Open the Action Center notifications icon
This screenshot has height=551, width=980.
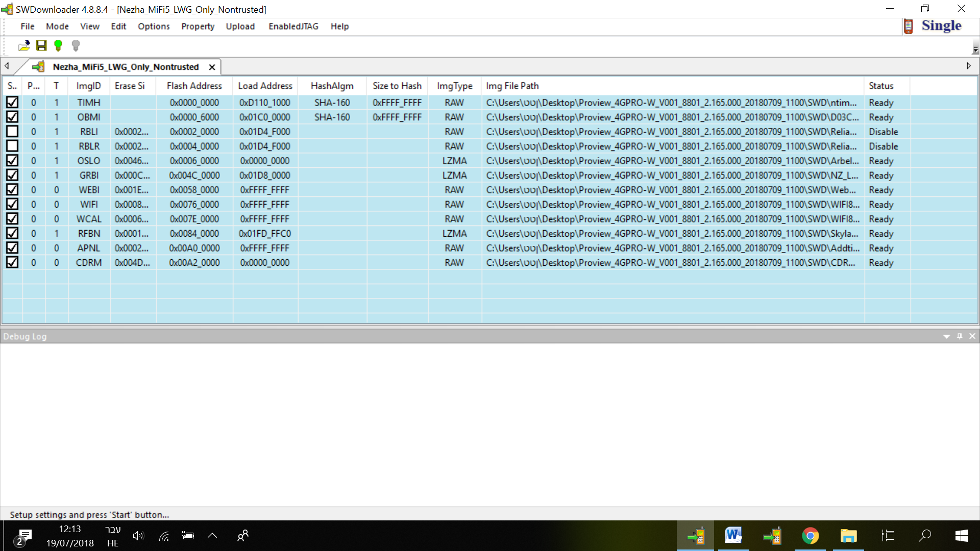point(22,537)
